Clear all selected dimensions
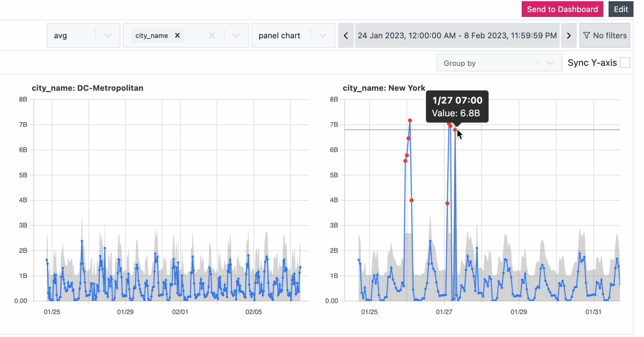644x337 pixels. (212, 36)
